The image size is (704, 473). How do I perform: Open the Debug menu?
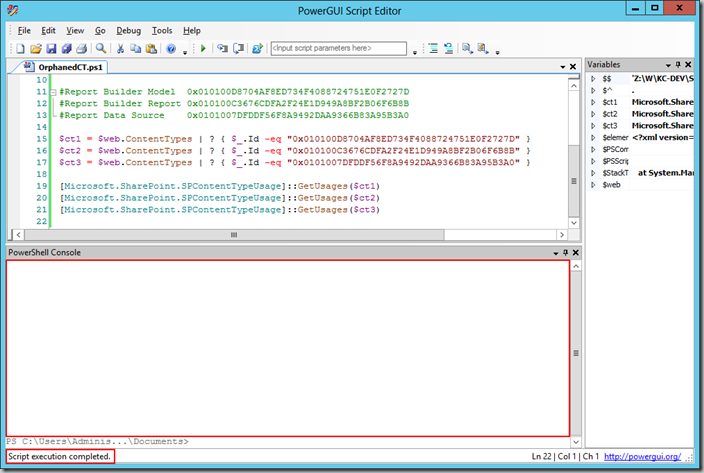pos(128,31)
